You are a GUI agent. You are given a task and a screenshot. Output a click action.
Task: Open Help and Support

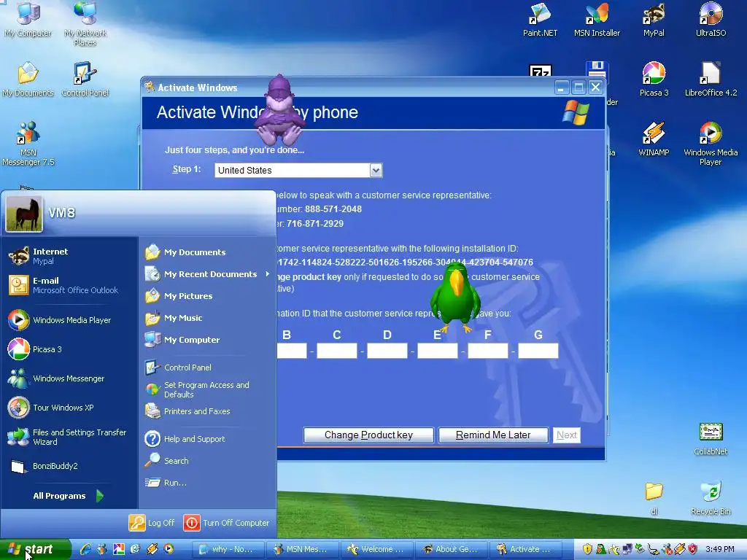208,438
